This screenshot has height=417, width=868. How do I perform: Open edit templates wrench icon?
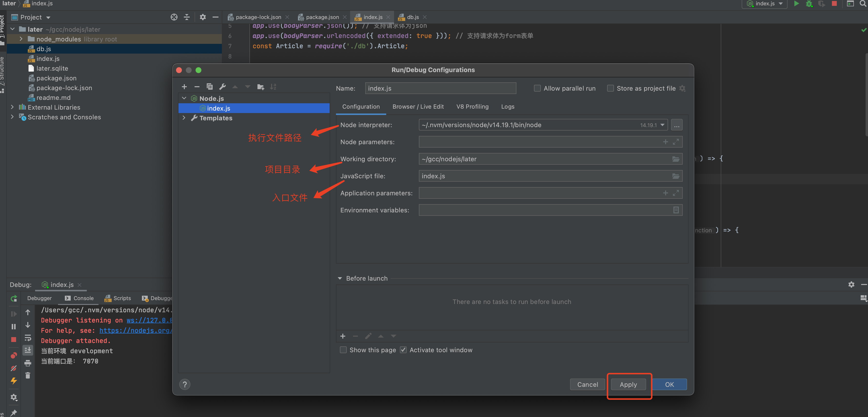(222, 87)
